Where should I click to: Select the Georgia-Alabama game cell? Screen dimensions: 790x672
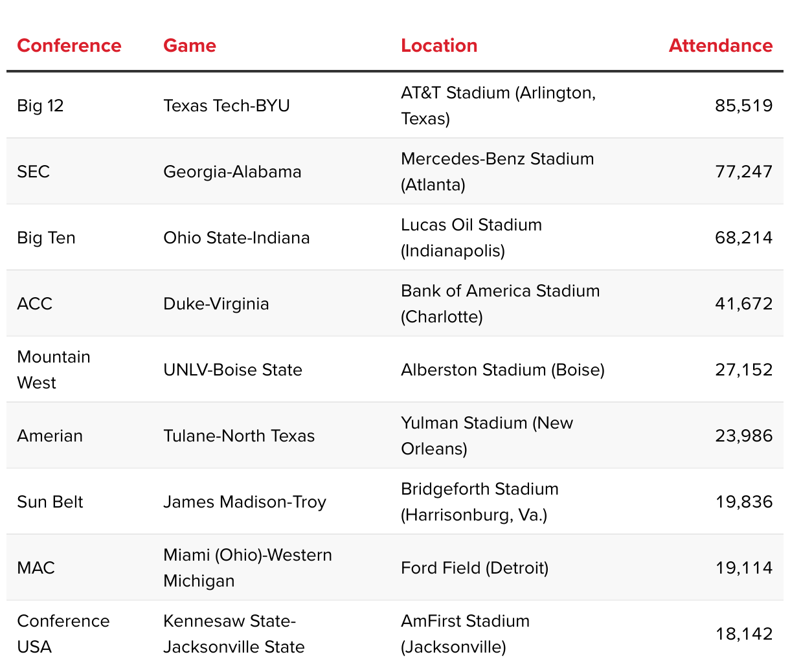pos(232,172)
